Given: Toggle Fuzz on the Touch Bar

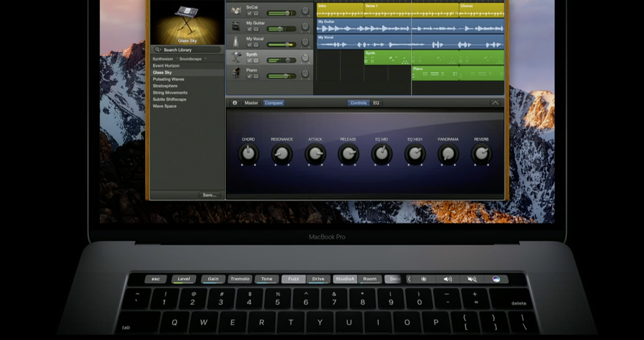Looking at the screenshot, I should click(293, 279).
